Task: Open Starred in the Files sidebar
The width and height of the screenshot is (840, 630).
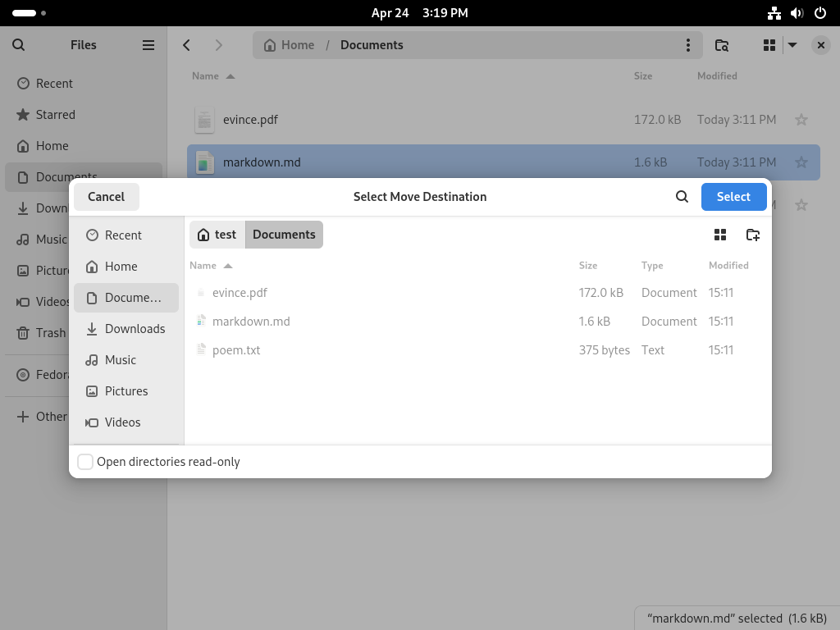Action: click(x=84, y=115)
